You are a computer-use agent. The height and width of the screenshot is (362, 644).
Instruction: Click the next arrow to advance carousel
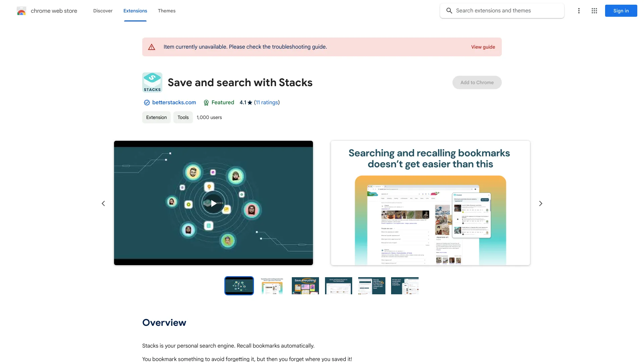pos(540,203)
